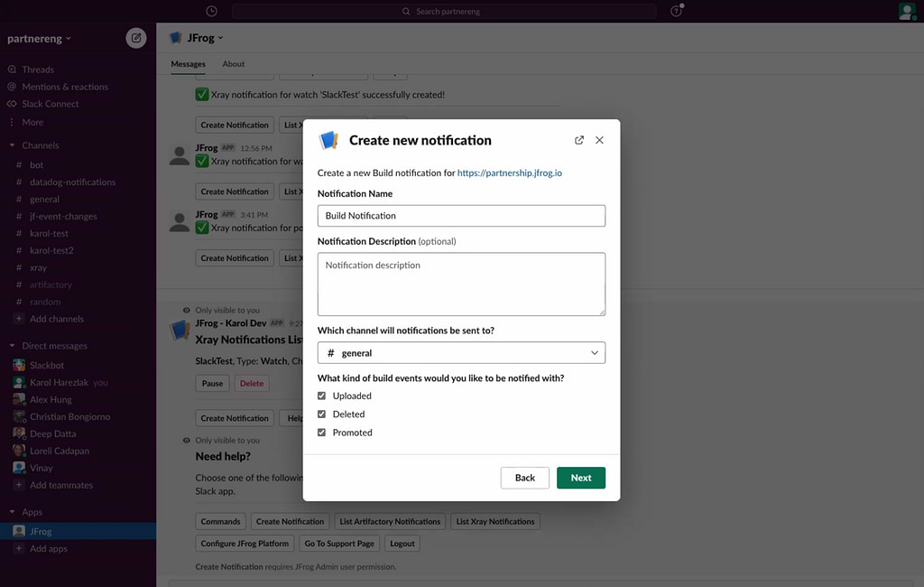The width and height of the screenshot is (924, 587).
Task: Click the help question mark icon
Action: (676, 11)
